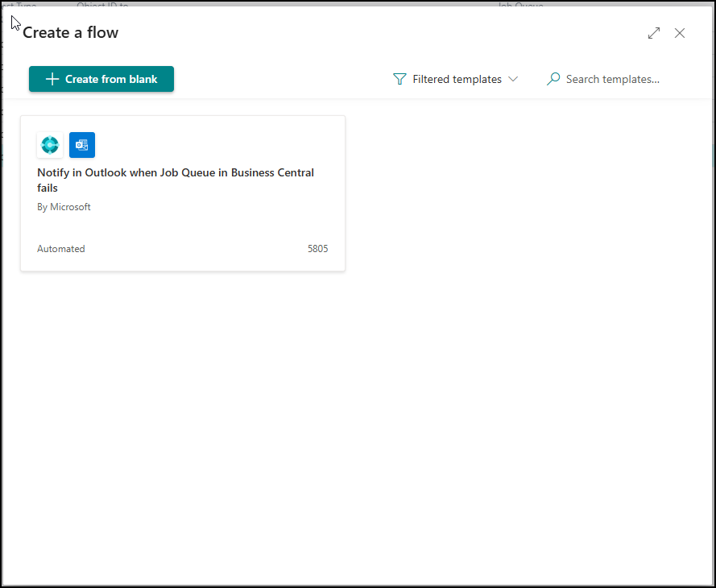Screen dimensions: 716x588
Task: Click the Search templates input field
Action: [x=612, y=79]
